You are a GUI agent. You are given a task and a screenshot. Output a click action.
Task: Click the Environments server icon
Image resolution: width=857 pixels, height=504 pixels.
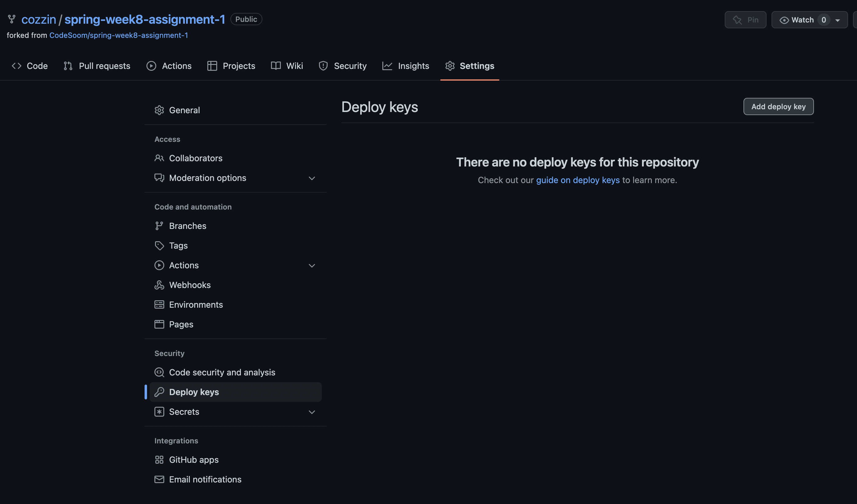(x=159, y=305)
